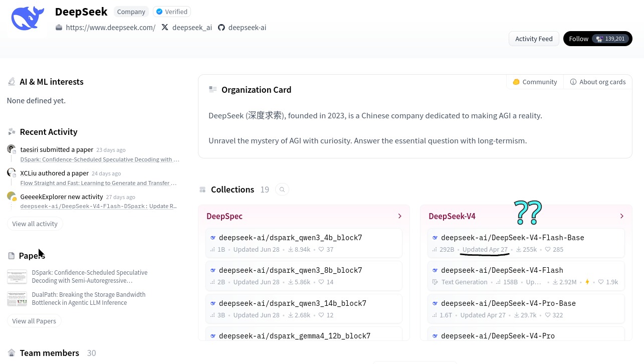
Task: Click the yellow Community emoji icon
Action: [x=516, y=82]
